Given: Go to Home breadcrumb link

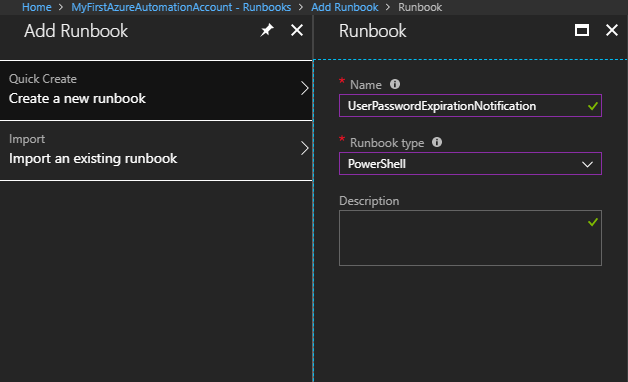Looking at the screenshot, I should pyautogui.click(x=36, y=7).
